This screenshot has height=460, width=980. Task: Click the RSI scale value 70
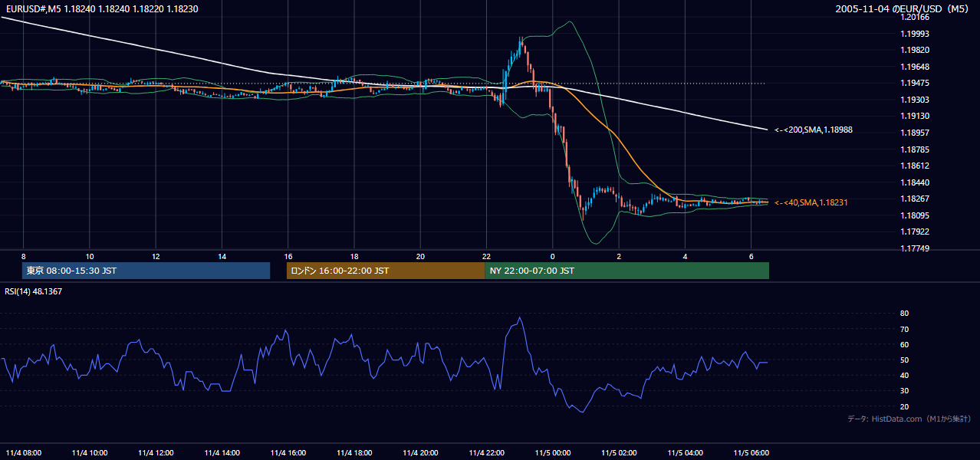pyautogui.click(x=904, y=329)
